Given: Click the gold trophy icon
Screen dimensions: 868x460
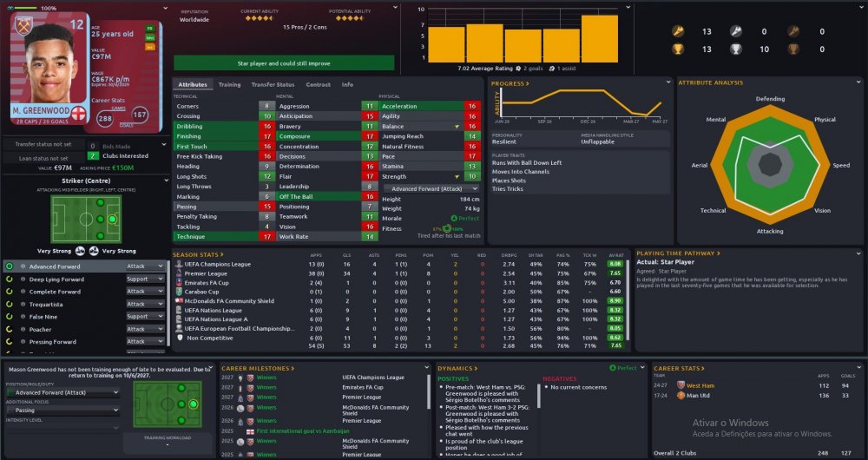Looking at the screenshot, I should 677,49.
